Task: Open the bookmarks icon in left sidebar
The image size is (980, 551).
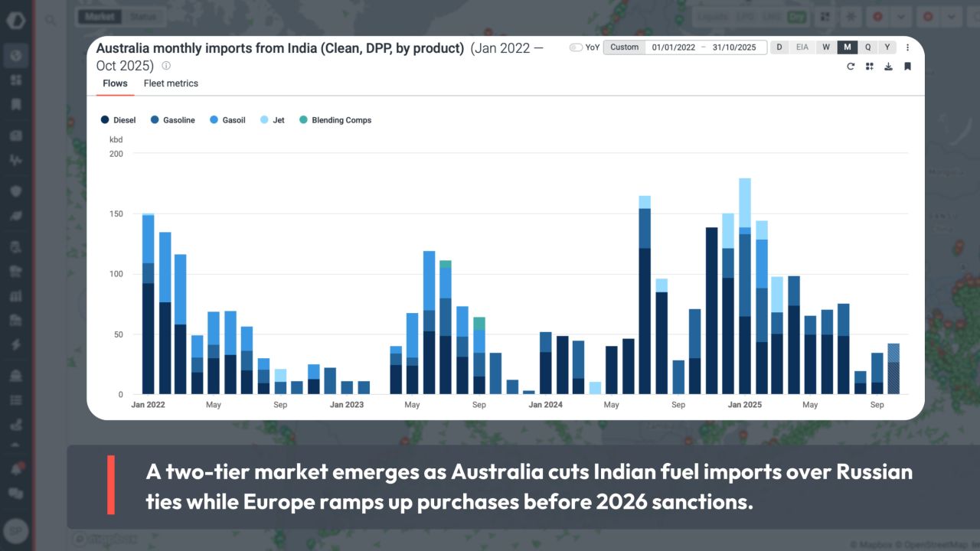Action: point(15,105)
